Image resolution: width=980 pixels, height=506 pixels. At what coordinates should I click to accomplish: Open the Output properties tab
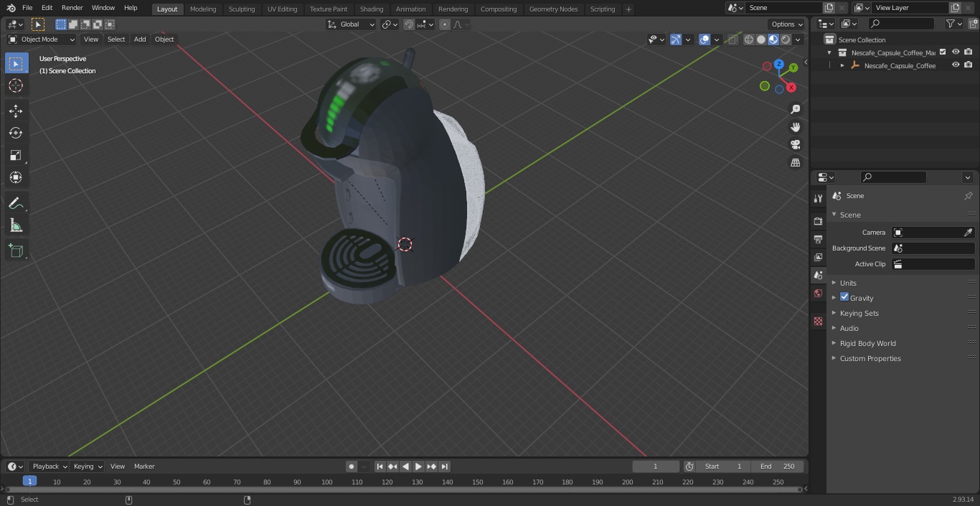click(x=818, y=239)
